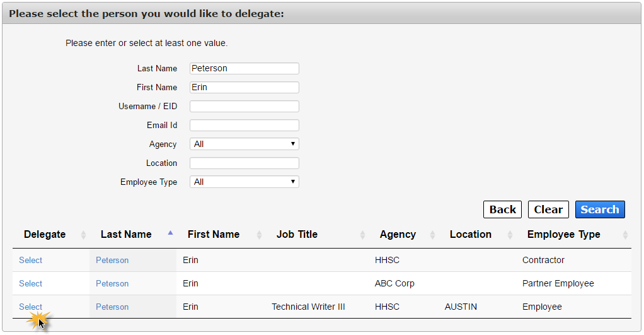Sort table by Location column arrows
The width and height of the screenshot is (644, 335).
(x=510, y=235)
